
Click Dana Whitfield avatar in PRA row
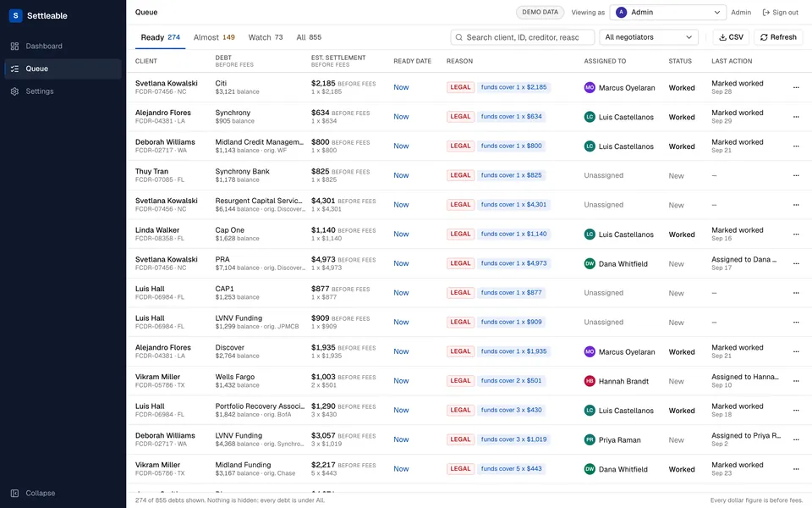coord(590,263)
